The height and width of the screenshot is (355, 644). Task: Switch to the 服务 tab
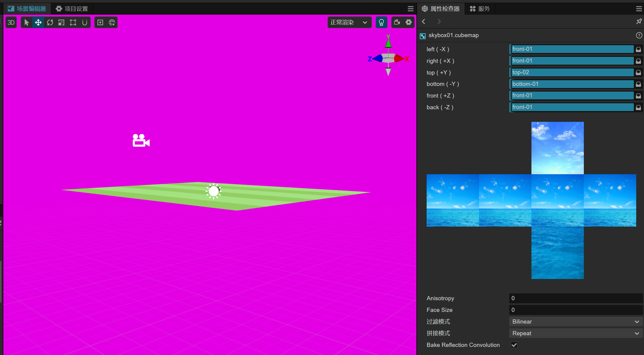coord(480,9)
